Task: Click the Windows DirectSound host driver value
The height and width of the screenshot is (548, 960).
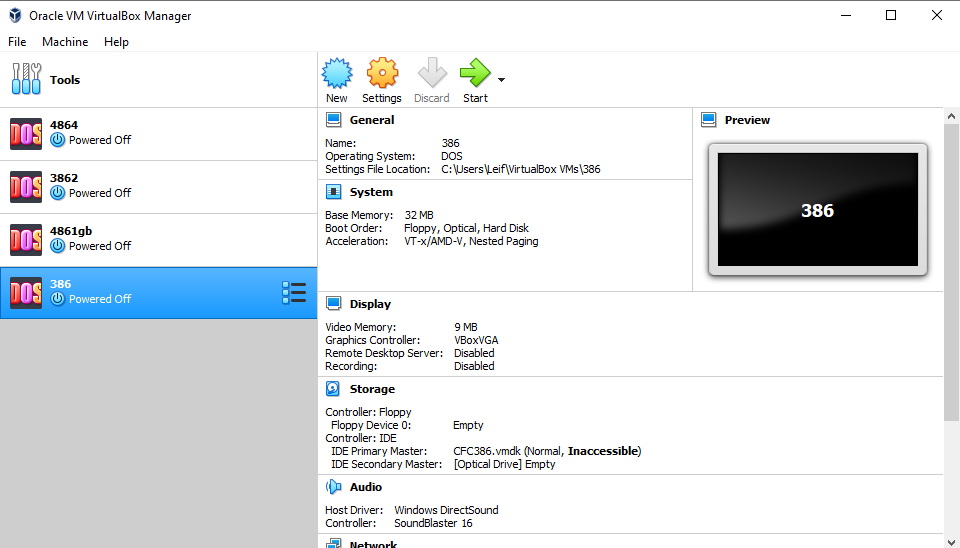Action: [446, 510]
